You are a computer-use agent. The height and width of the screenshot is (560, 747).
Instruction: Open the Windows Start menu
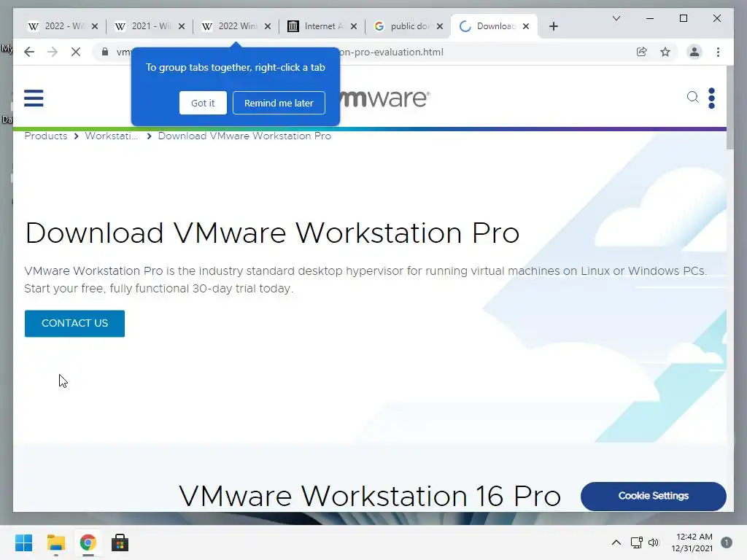(x=23, y=542)
